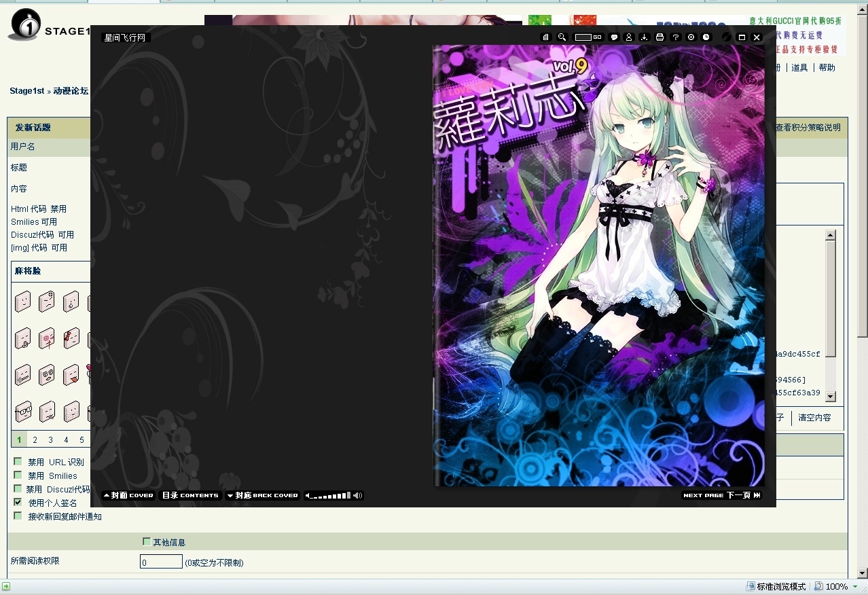Open help with the question mark icon

pyautogui.click(x=675, y=37)
